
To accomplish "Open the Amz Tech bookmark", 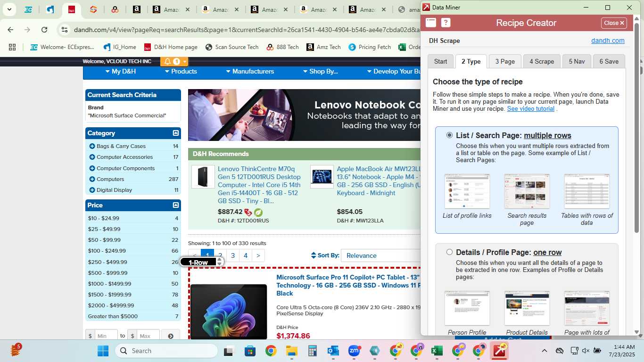I will click(x=323, y=47).
